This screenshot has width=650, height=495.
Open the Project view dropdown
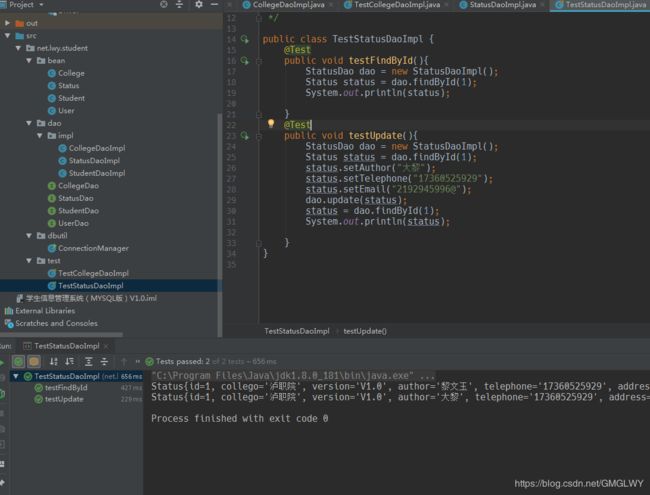click(x=41, y=5)
